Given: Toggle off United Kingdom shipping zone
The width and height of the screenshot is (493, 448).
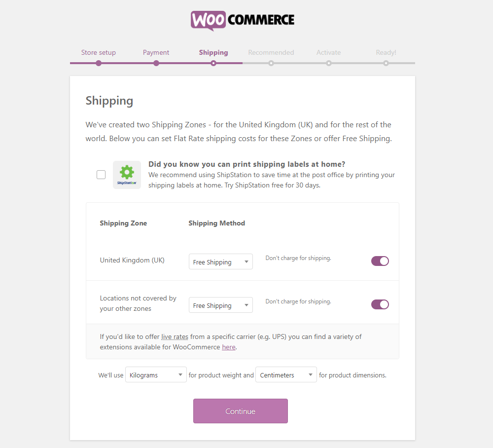Looking at the screenshot, I should [380, 261].
